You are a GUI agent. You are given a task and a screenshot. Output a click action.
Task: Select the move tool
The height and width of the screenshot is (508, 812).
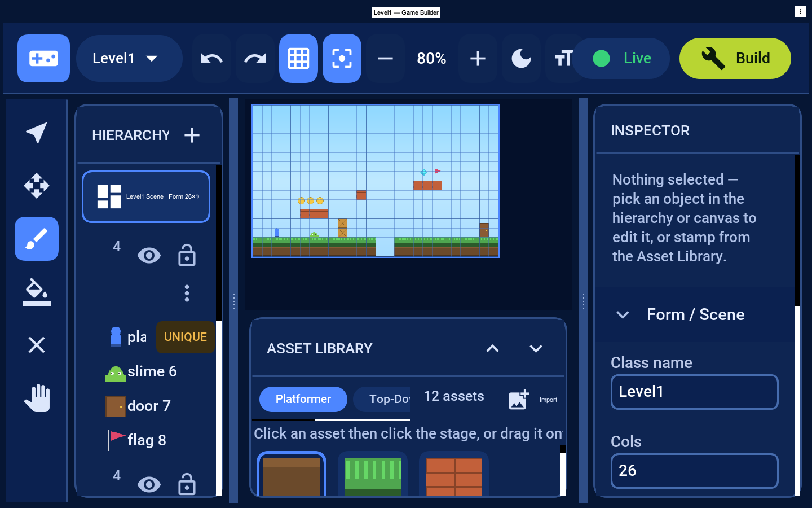[x=37, y=186]
